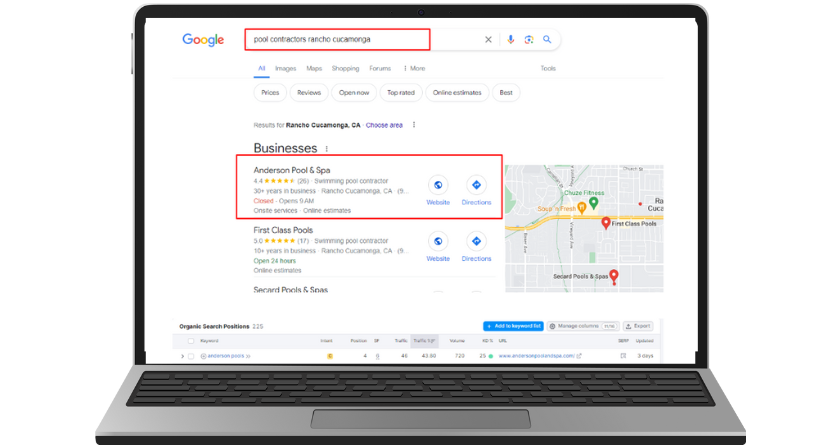Select the First Class Pools map pin
Viewport: 837px width, 445px height.
(605, 223)
